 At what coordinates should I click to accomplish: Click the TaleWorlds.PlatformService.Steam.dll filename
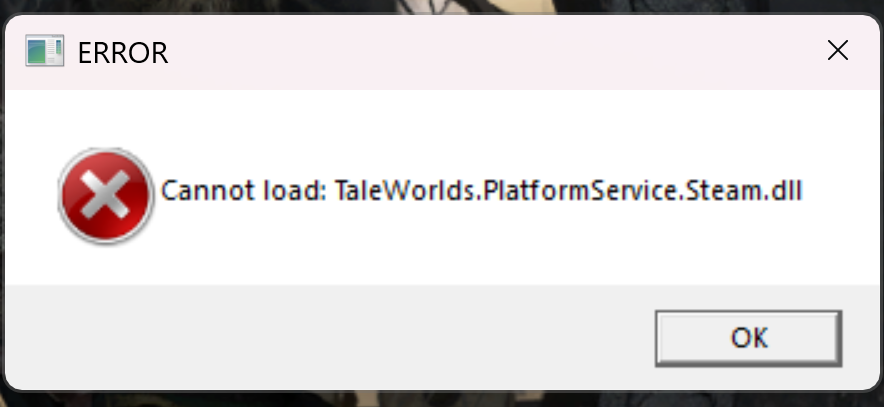coord(568,191)
